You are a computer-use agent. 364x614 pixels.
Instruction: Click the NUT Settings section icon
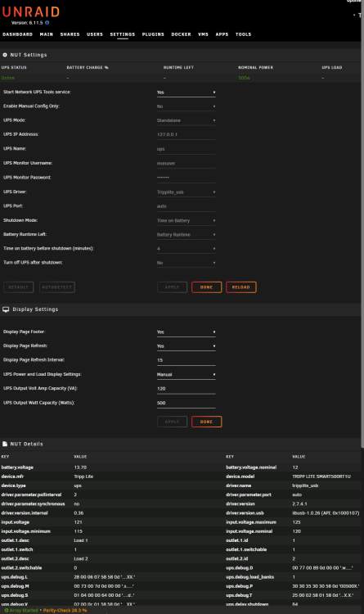pyautogui.click(x=5, y=55)
